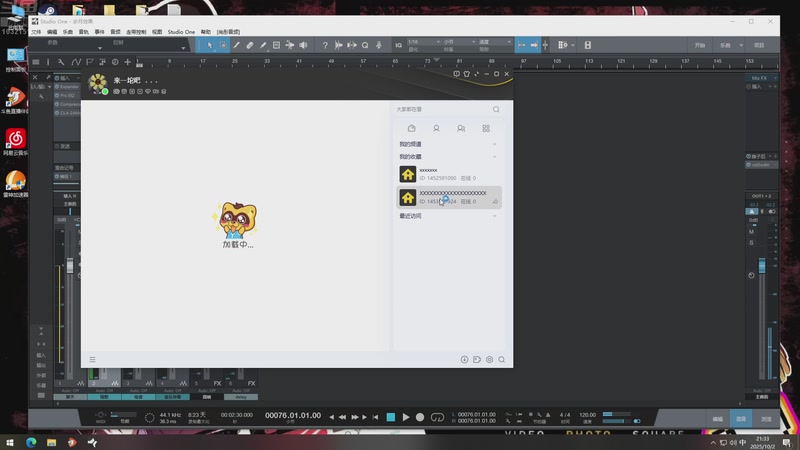Open the 事件 menu in Studio One
Image resolution: width=800 pixels, height=450 pixels.
click(99, 32)
